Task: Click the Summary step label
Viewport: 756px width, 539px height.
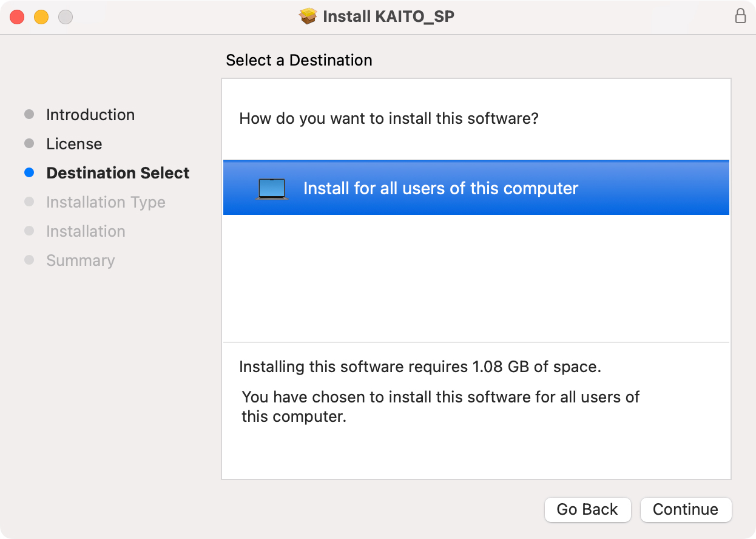Action: 80,260
